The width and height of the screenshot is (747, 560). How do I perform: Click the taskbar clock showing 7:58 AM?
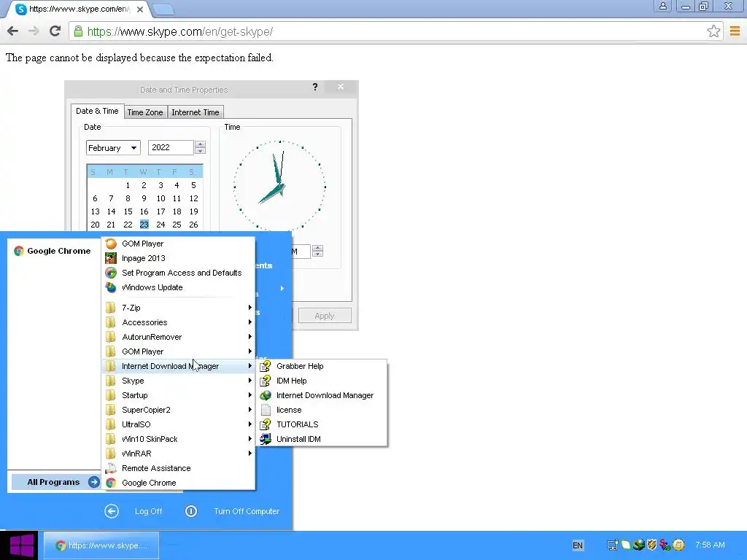pos(710,545)
